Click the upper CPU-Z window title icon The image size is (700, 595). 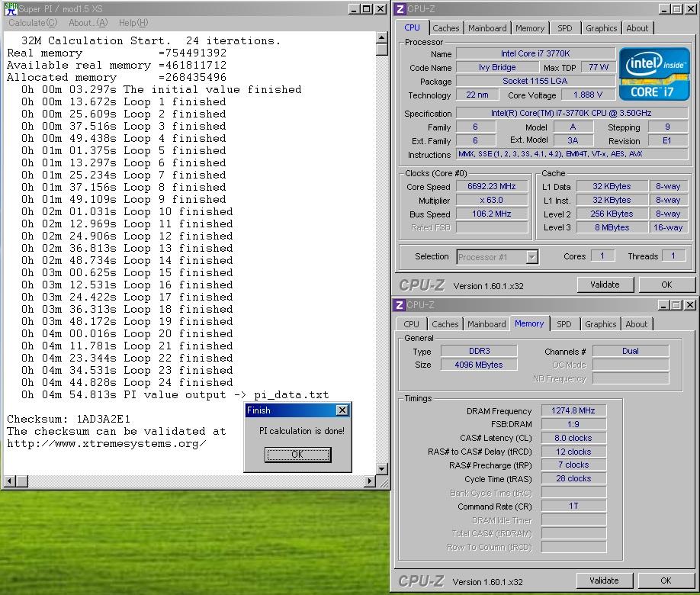click(x=400, y=9)
